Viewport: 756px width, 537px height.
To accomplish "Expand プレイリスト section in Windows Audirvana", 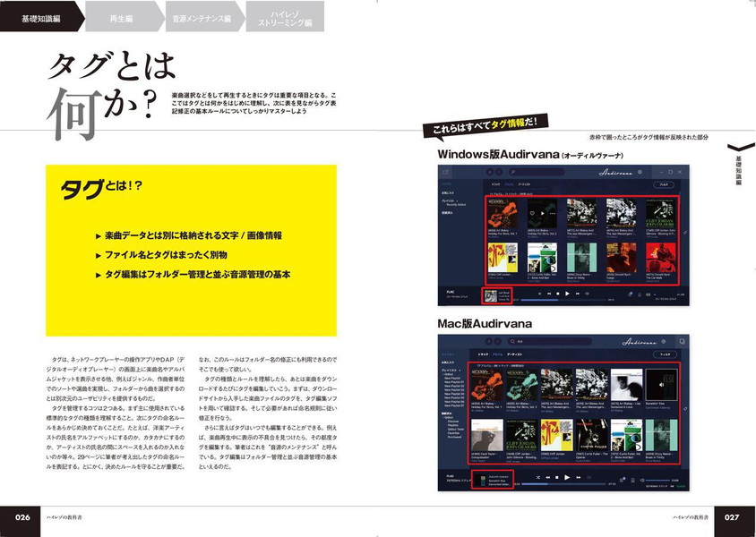I will pos(449,200).
